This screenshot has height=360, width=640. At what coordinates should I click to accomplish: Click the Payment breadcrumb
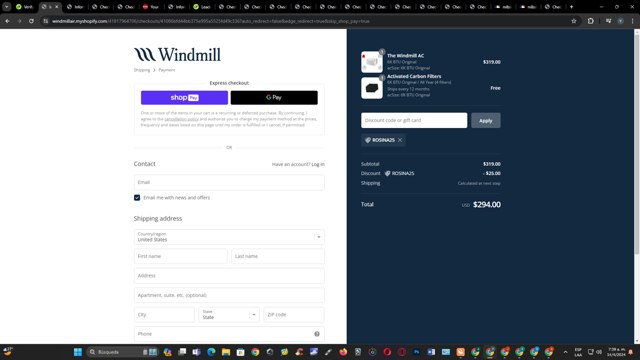click(167, 70)
